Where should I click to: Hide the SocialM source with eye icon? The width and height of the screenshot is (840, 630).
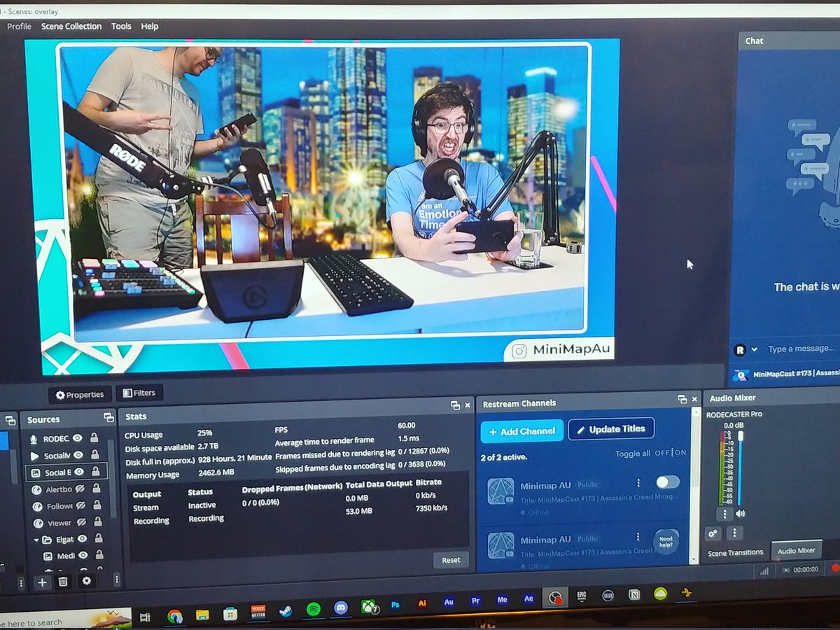(x=78, y=455)
